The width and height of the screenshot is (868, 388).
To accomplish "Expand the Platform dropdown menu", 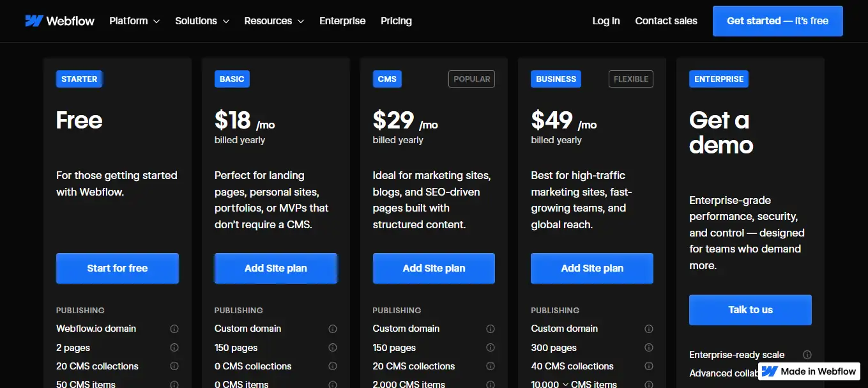I will click(134, 21).
